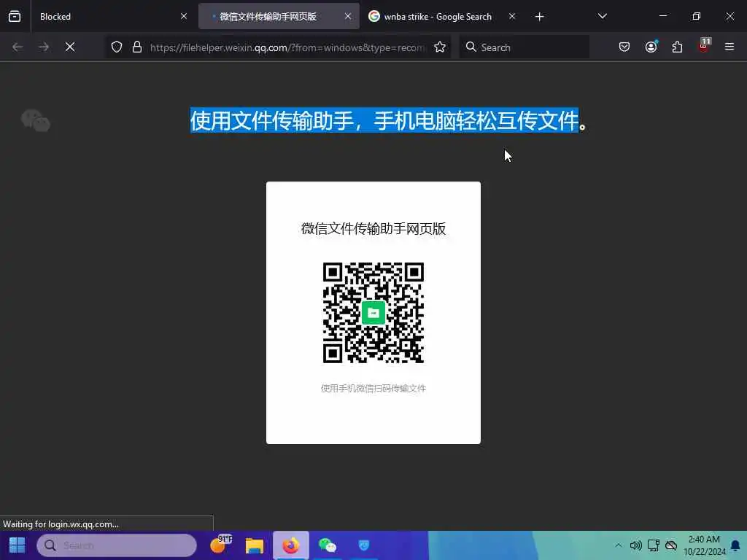
Task: Select the 微信文件传输助手网页版 tab
Action: pos(279,17)
